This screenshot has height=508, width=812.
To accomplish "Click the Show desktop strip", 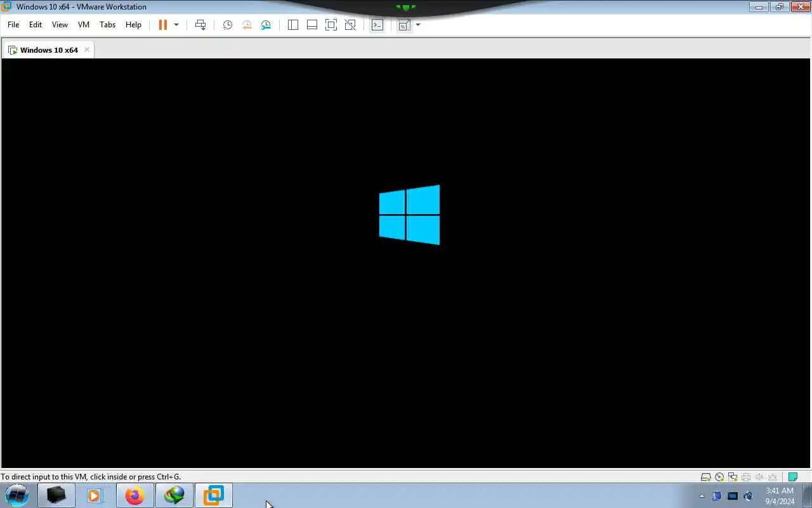I will pyautogui.click(x=807, y=495).
